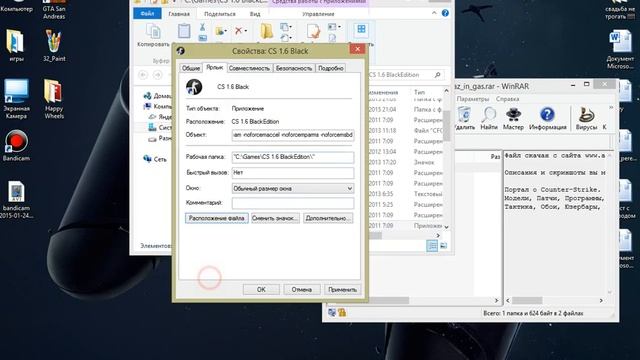This screenshot has width=640, height=360.
Task: Click the Cut scissors icon in Explorer ribbon
Action: pyautogui.click(x=202, y=28)
